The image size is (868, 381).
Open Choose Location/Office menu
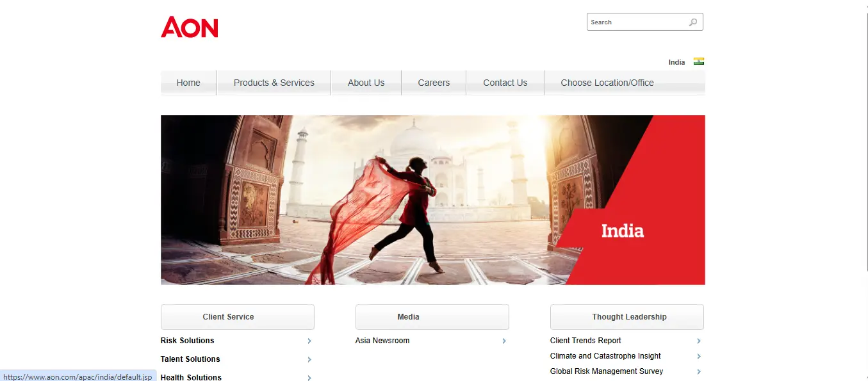[607, 83]
